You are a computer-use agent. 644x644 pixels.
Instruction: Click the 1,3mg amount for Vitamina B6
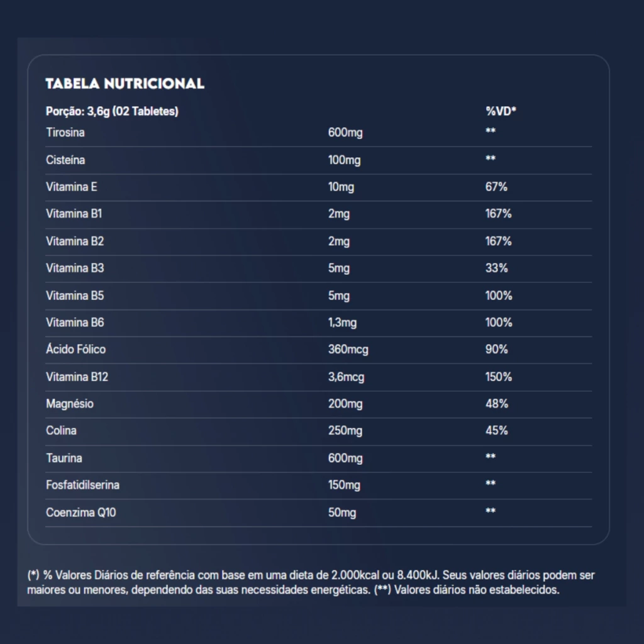coord(342,323)
